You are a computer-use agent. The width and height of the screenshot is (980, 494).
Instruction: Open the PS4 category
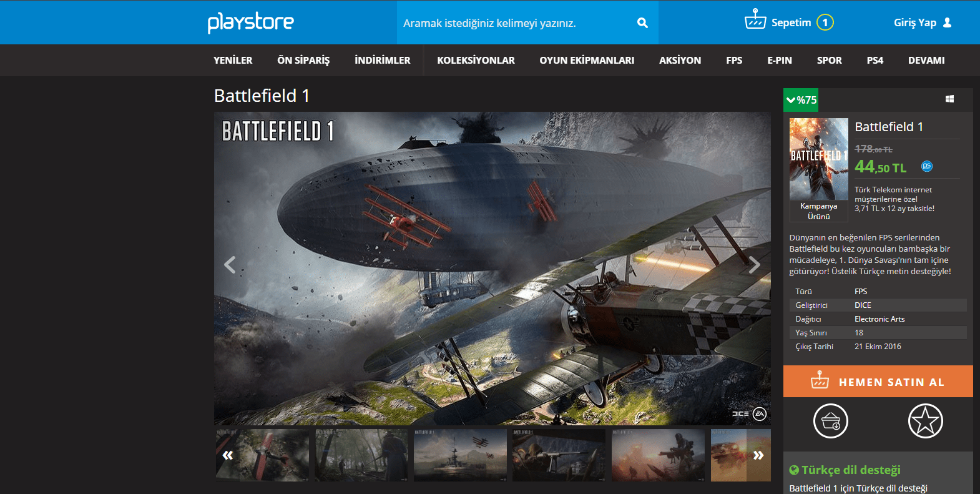(x=875, y=61)
